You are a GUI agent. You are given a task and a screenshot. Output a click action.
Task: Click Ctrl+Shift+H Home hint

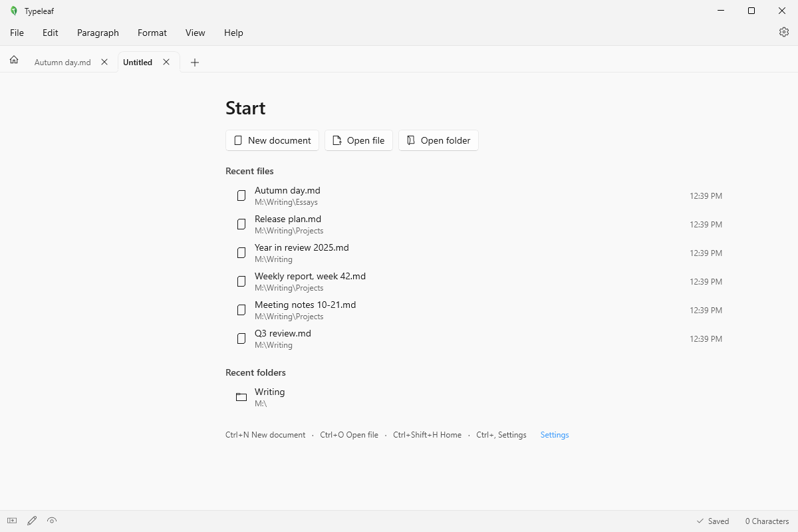click(427, 435)
